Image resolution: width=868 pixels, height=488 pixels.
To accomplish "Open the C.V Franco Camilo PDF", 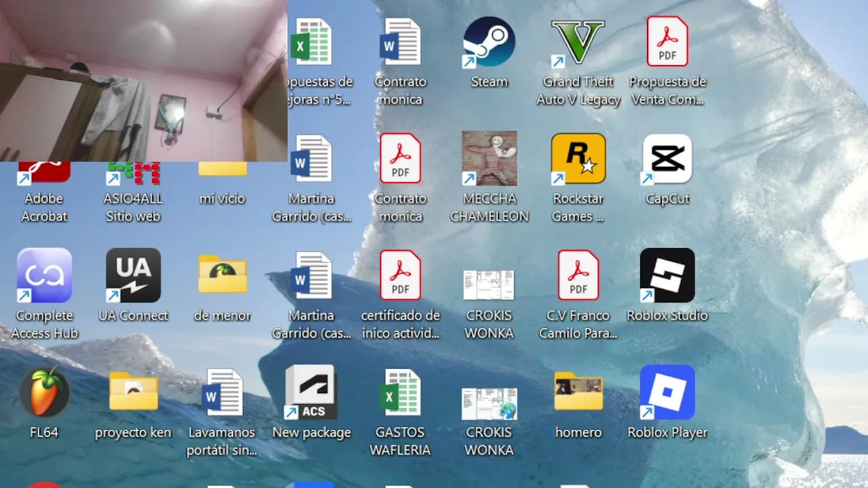I will click(578, 275).
